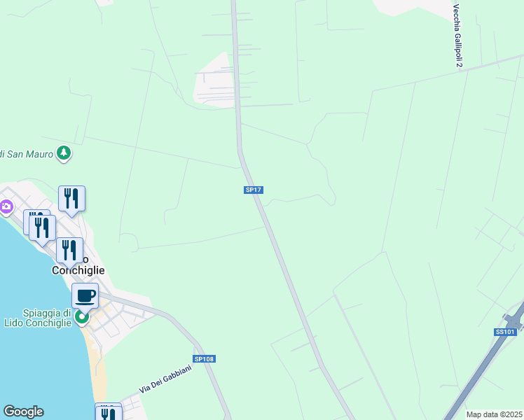Click the Map data ©2025 attribution
Image resolution: width=524 pixels, height=420 pixels.
coord(495,414)
